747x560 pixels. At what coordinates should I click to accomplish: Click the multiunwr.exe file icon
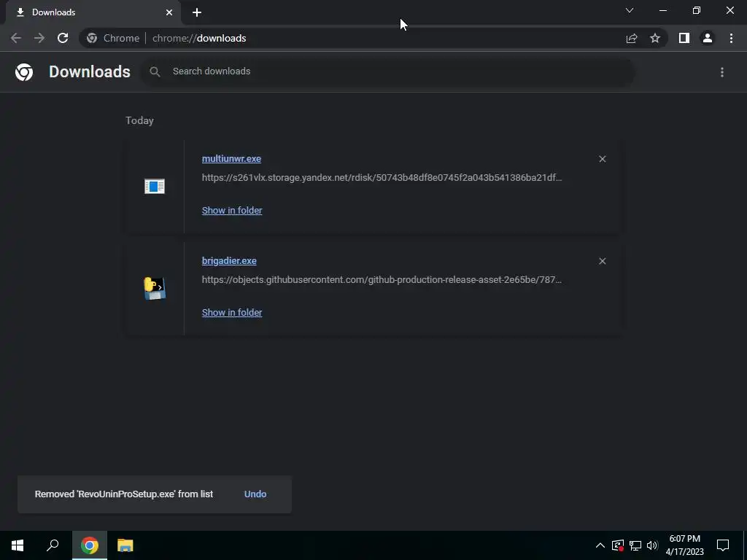coord(155,186)
